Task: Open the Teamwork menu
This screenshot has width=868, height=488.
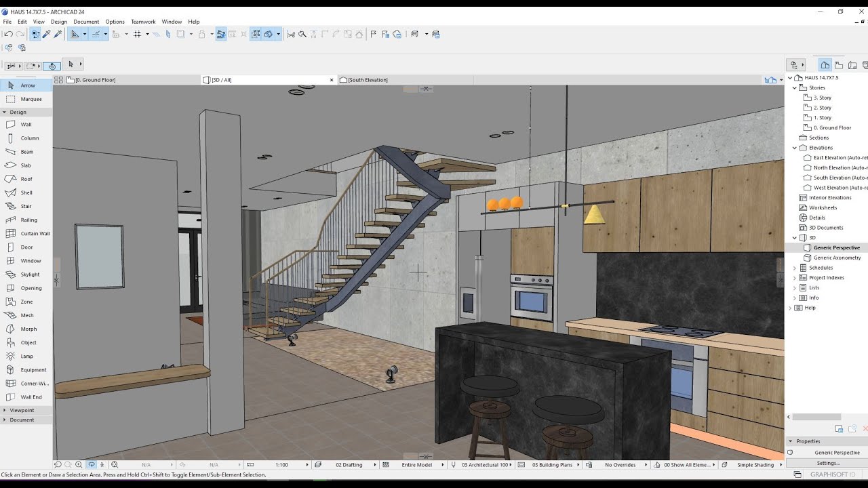Action: tap(143, 22)
